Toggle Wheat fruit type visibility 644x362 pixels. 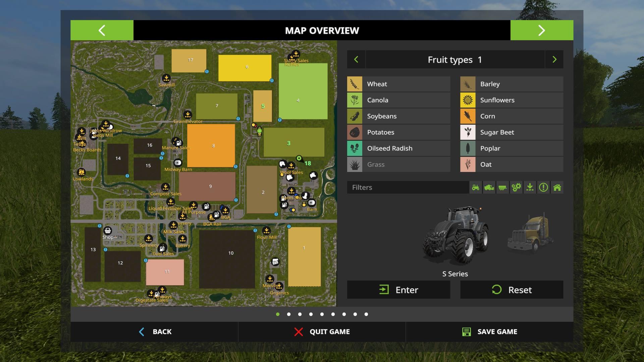click(398, 84)
